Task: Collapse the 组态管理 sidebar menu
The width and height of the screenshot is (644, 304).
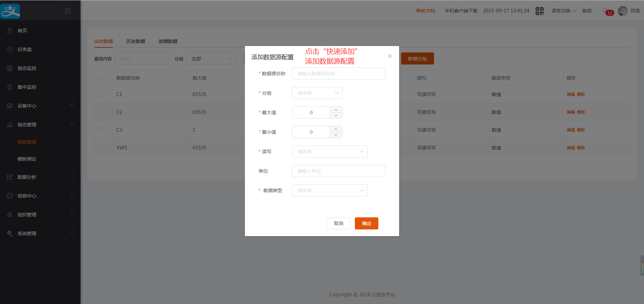Action: (x=72, y=124)
